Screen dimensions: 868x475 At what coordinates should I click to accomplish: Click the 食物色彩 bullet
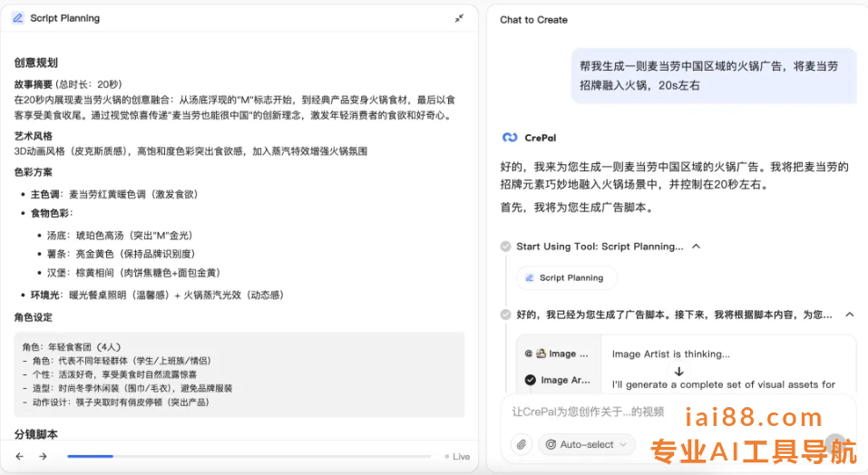(x=52, y=213)
